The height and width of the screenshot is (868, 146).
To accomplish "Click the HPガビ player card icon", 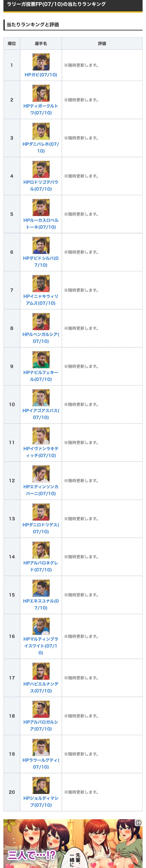I will [41, 62].
